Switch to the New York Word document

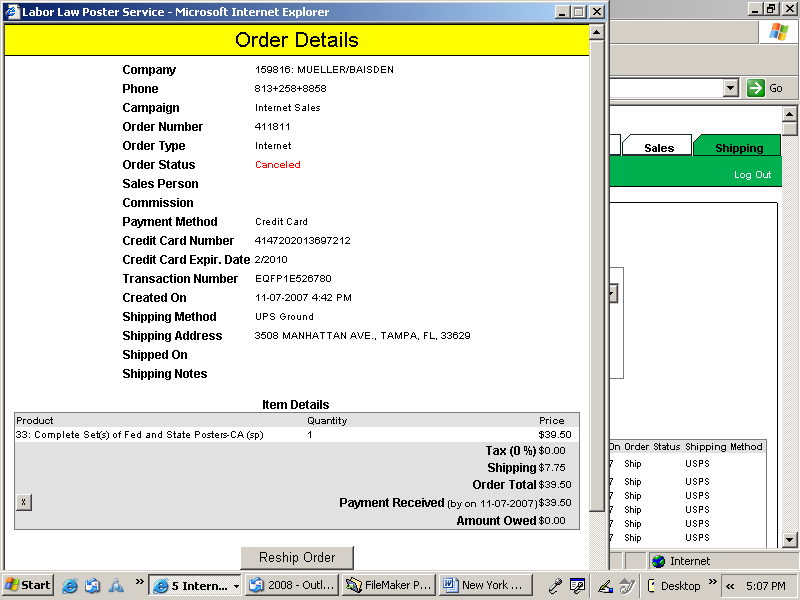485,585
